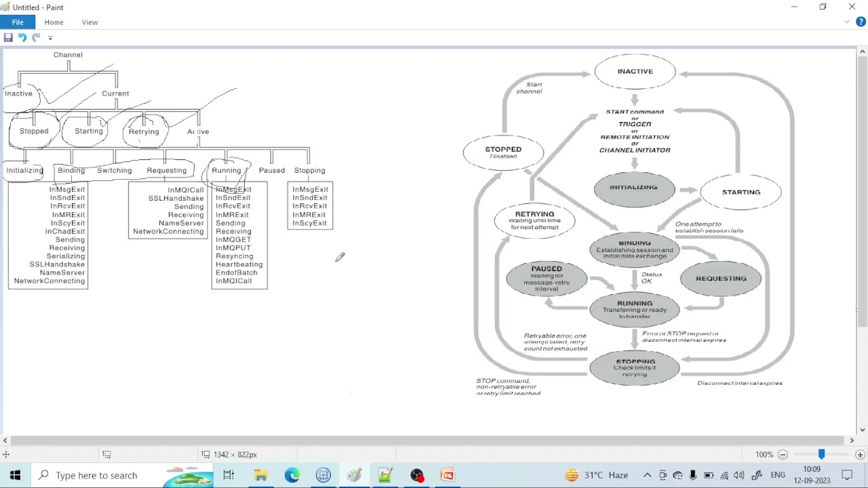Click the Paint palette icon on taskbar
The image size is (868, 488).
[x=355, y=475]
